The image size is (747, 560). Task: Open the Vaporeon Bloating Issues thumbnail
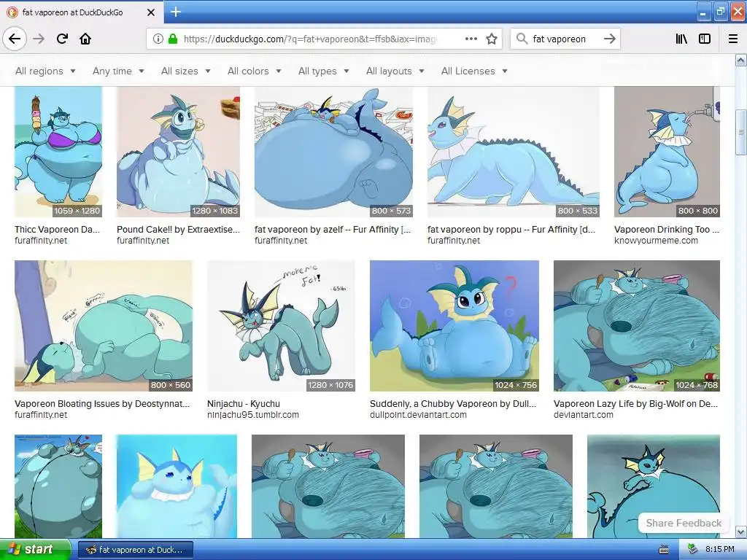click(x=104, y=326)
